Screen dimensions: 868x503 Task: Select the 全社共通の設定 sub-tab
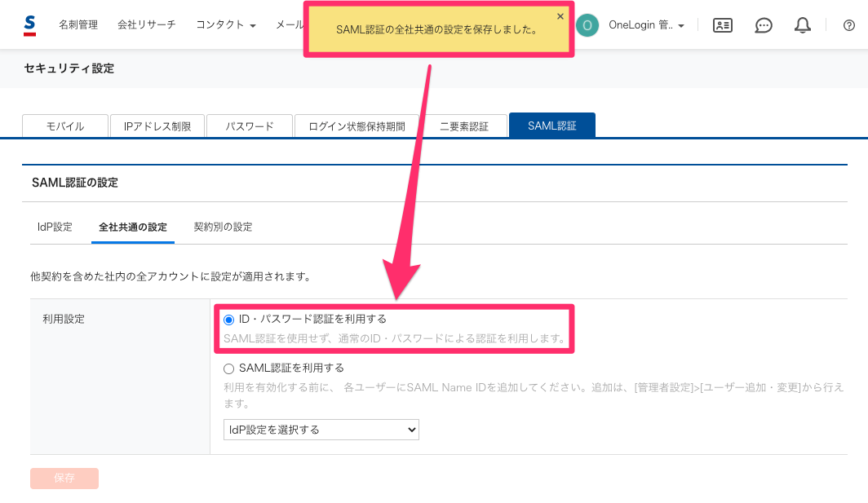tap(133, 227)
